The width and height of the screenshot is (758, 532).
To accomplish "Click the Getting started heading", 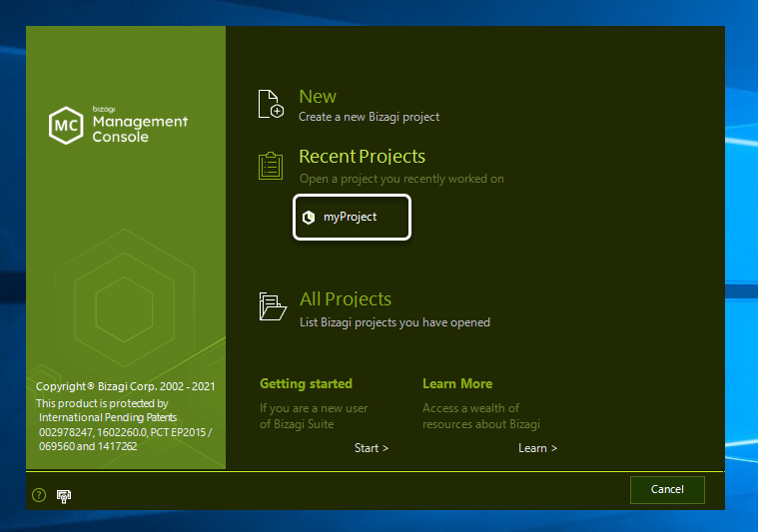I will tap(306, 383).
